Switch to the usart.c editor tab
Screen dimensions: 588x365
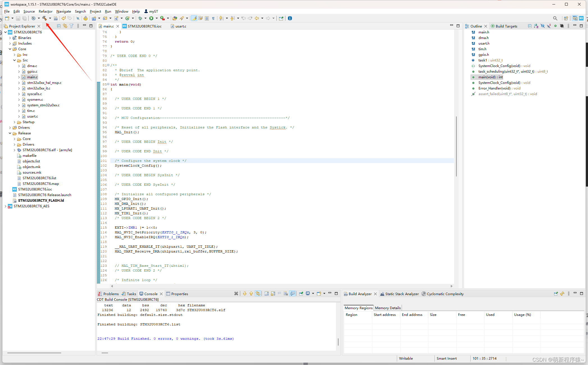(181, 26)
